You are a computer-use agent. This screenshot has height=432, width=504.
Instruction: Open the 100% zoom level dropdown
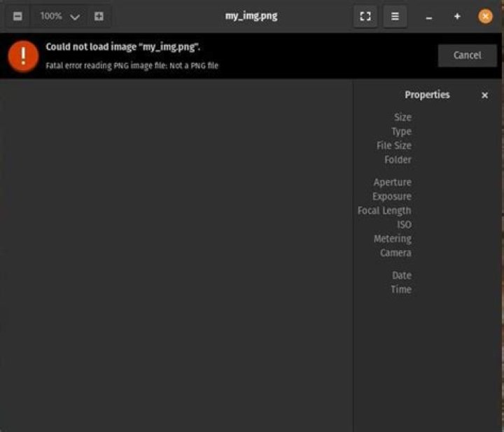point(59,16)
